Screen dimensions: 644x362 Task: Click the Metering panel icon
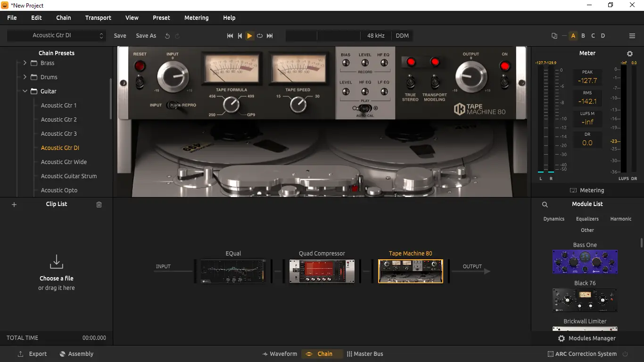click(x=573, y=190)
